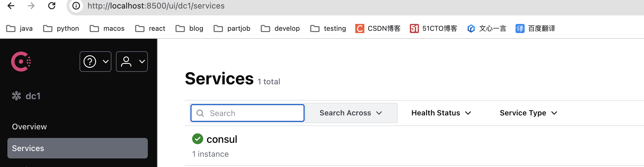This screenshot has width=644, height=167.
Task: Click the site information icon in address bar
Action: pos(76,6)
